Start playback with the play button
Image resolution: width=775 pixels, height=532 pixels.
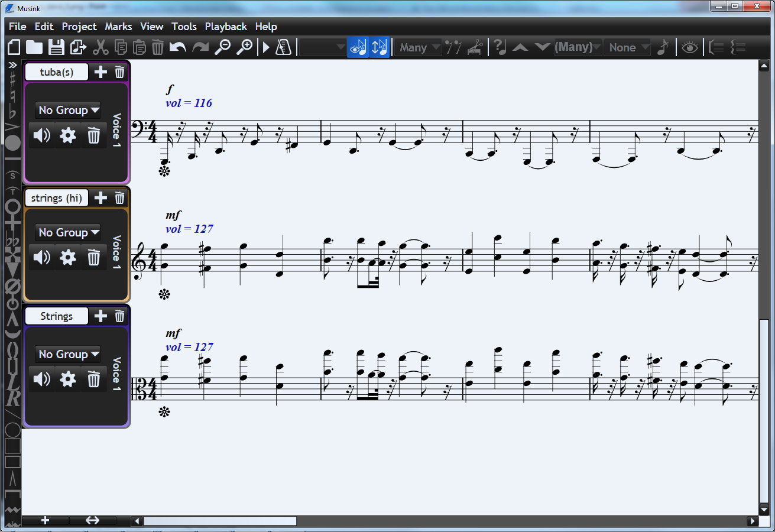tap(266, 47)
